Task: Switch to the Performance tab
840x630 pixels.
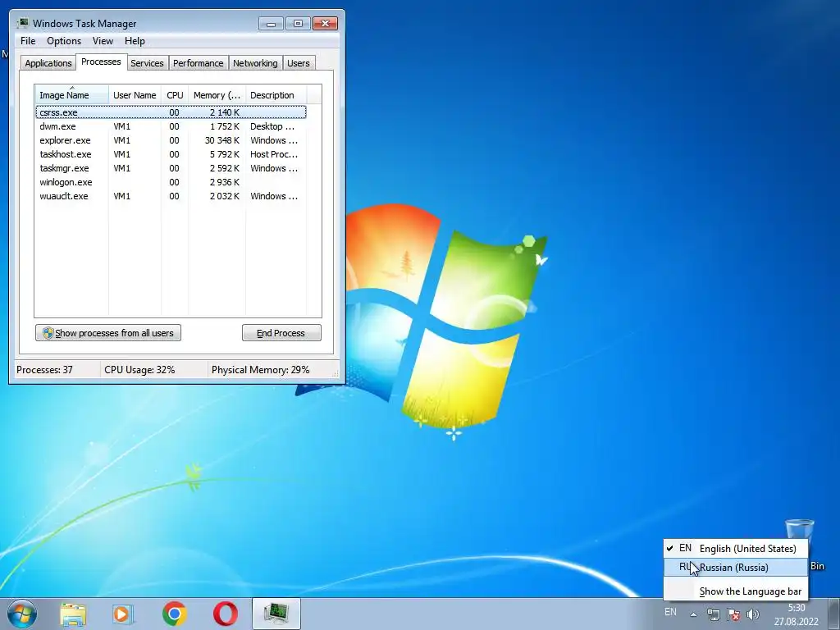Action: pos(198,63)
